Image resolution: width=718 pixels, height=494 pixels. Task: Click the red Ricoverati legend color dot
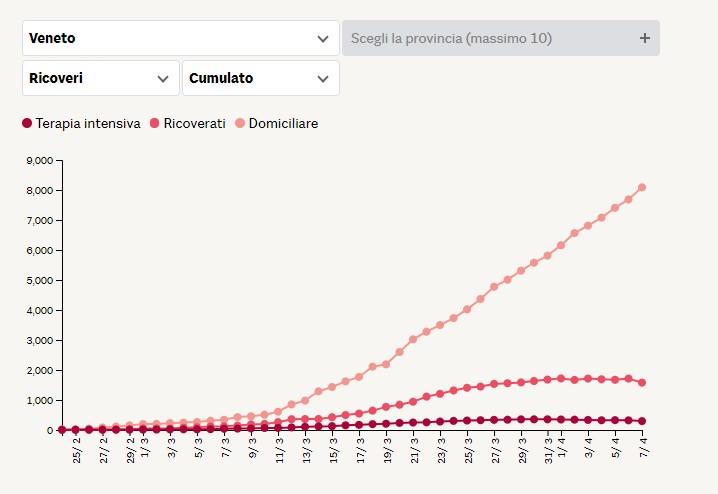155,123
